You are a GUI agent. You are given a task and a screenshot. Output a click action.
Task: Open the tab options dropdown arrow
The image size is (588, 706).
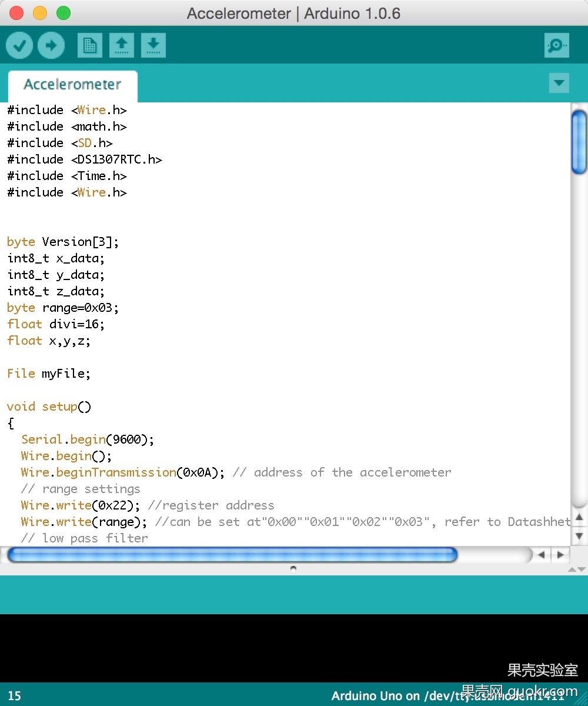tap(559, 83)
